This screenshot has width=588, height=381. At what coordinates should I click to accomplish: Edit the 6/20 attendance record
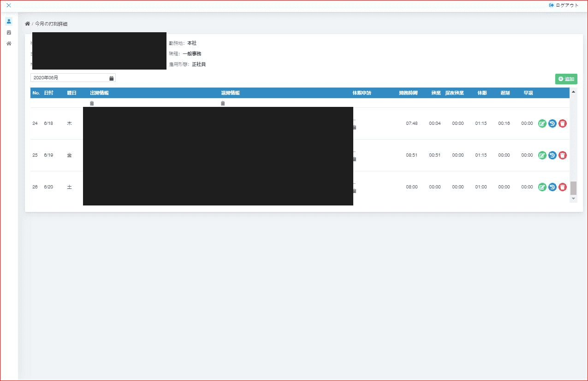point(542,187)
